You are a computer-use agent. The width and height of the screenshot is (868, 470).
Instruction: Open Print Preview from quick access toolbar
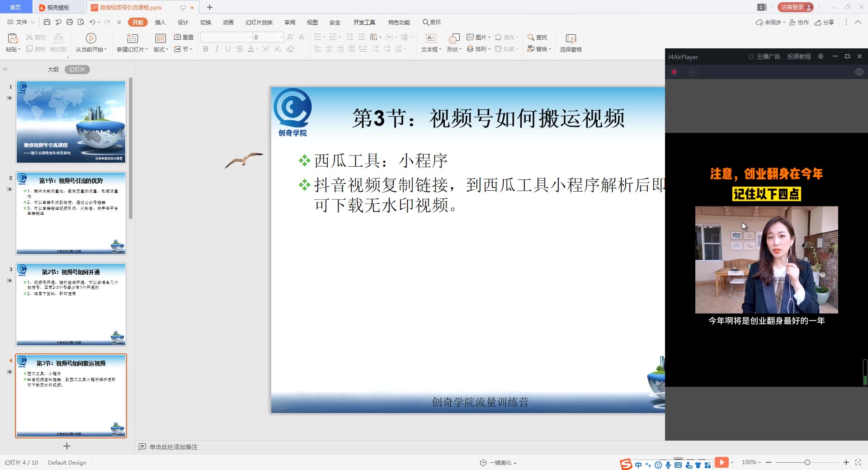[x=81, y=22]
